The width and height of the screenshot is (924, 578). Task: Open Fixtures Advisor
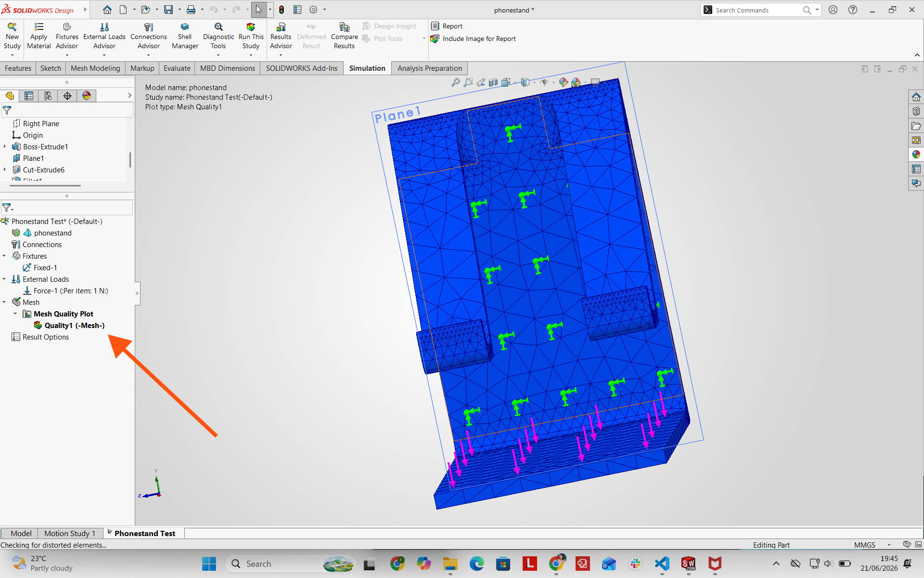pos(67,37)
